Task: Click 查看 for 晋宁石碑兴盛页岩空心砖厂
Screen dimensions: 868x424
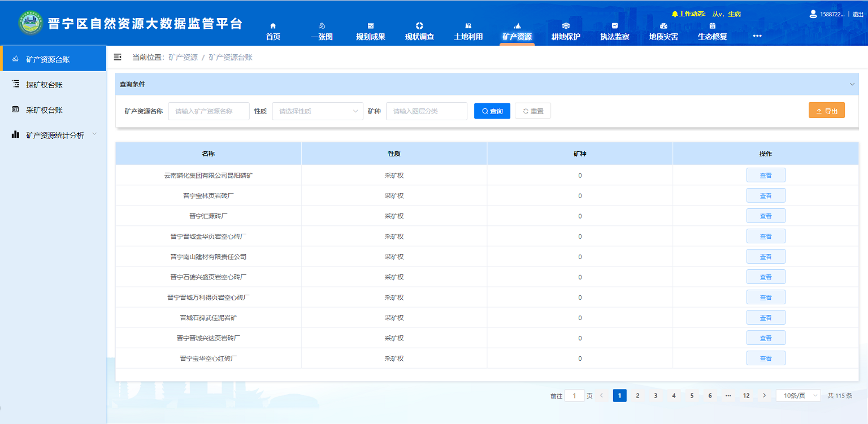Action: coord(766,277)
